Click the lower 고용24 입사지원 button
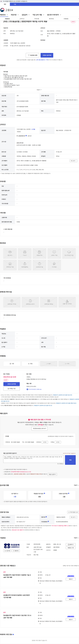The width and height of the screenshot is (79, 644). click(x=12, y=384)
